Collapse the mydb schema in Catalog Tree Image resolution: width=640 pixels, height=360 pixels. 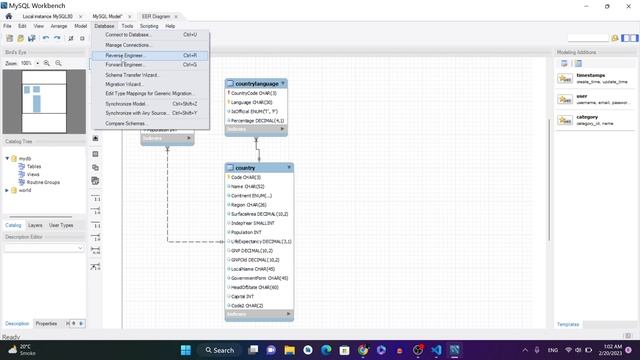pos(7,158)
